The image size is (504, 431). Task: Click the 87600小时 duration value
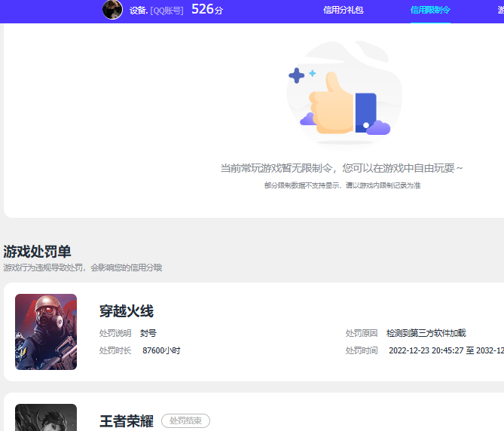pyautogui.click(x=161, y=350)
